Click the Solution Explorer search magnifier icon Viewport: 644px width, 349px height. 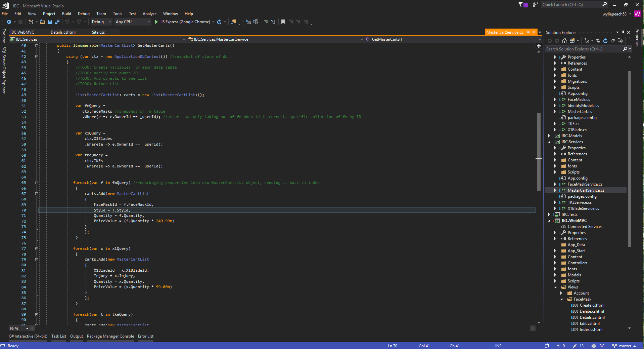click(625, 49)
